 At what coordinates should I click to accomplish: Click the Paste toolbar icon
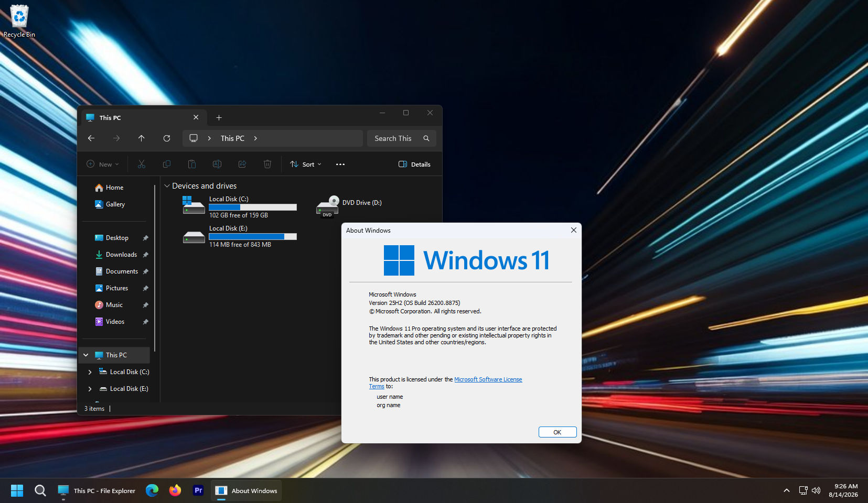click(192, 164)
